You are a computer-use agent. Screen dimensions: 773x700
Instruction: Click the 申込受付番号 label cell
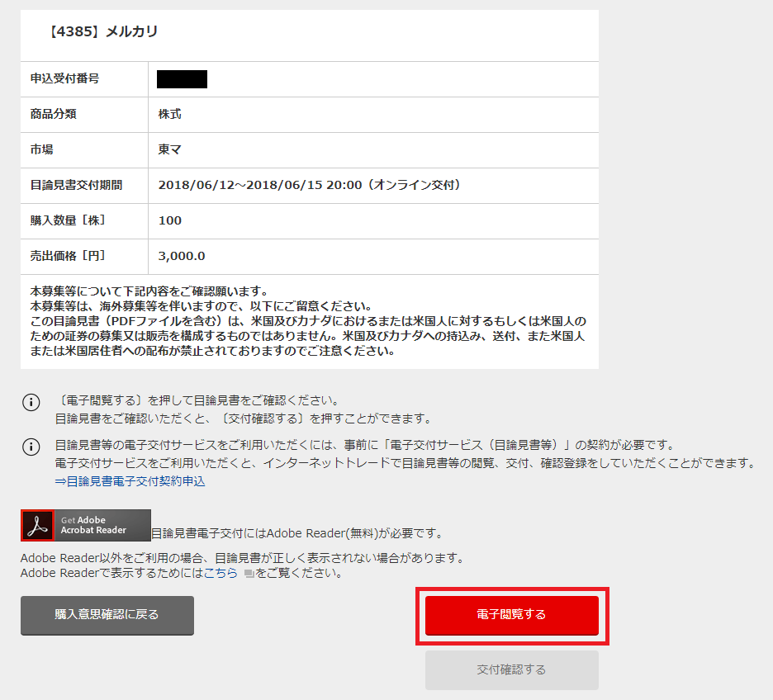(x=84, y=78)
